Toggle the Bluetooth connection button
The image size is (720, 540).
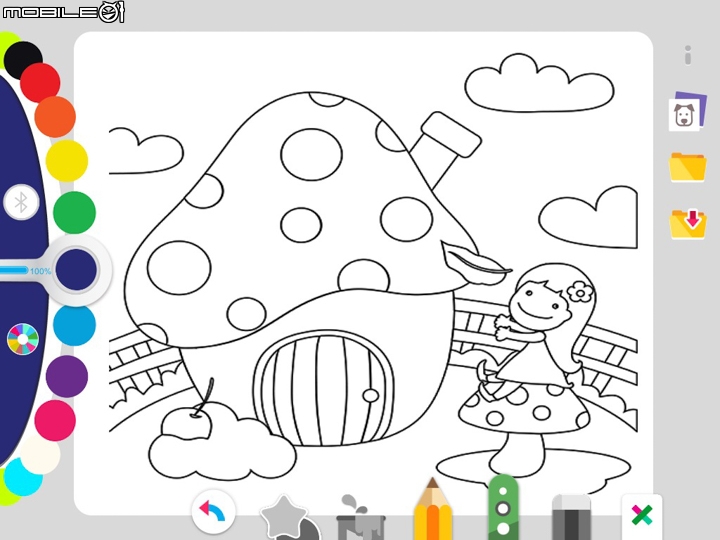[21, 202]
